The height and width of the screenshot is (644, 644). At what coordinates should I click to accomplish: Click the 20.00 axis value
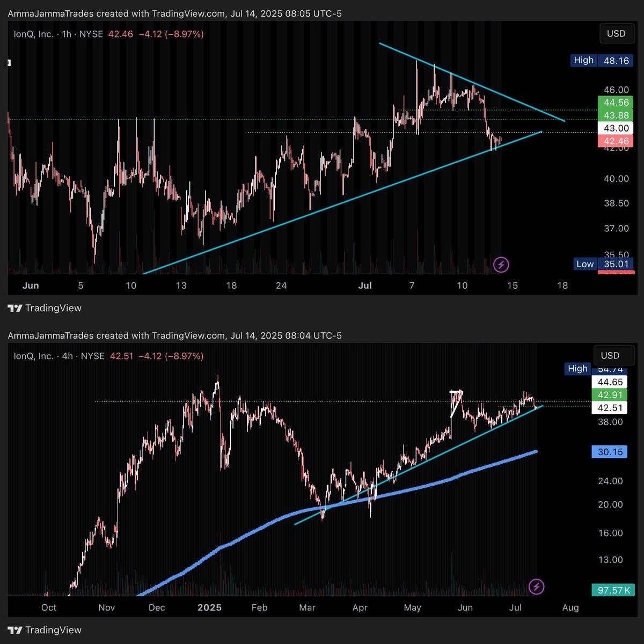tap(610, 504)
